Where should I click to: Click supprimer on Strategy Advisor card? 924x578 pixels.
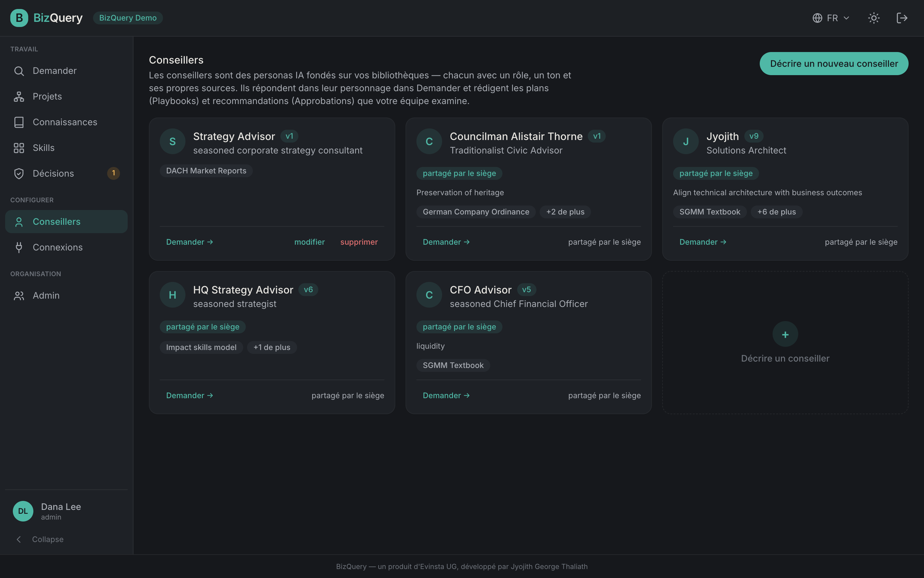pos(359,242)
